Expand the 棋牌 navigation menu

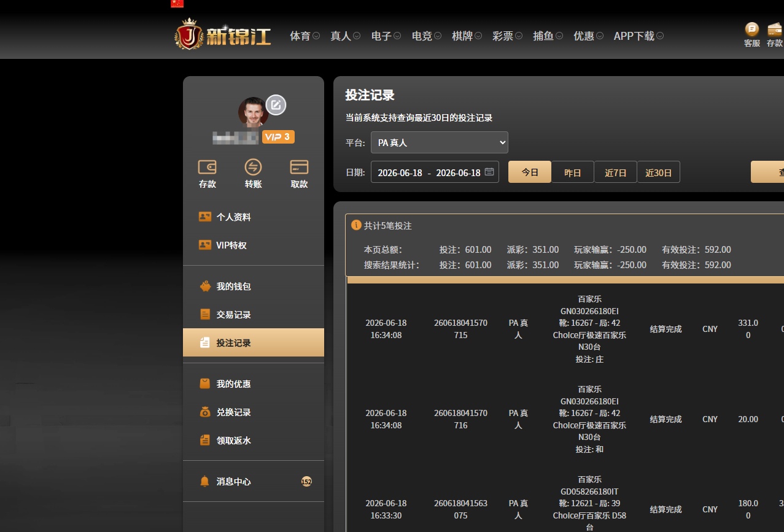pos(467,36)
